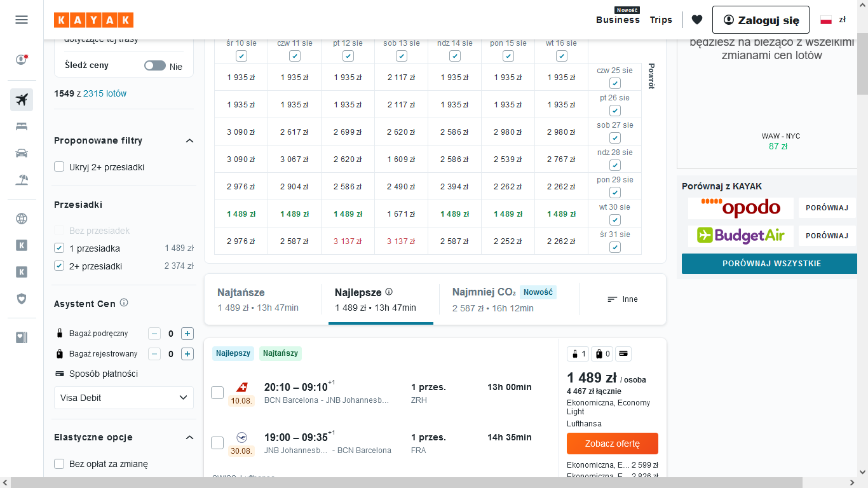Uncheck the wt 30 sie return row checkbox
The width and height of the screenshot is (868, 488).
tap(615, 220)
